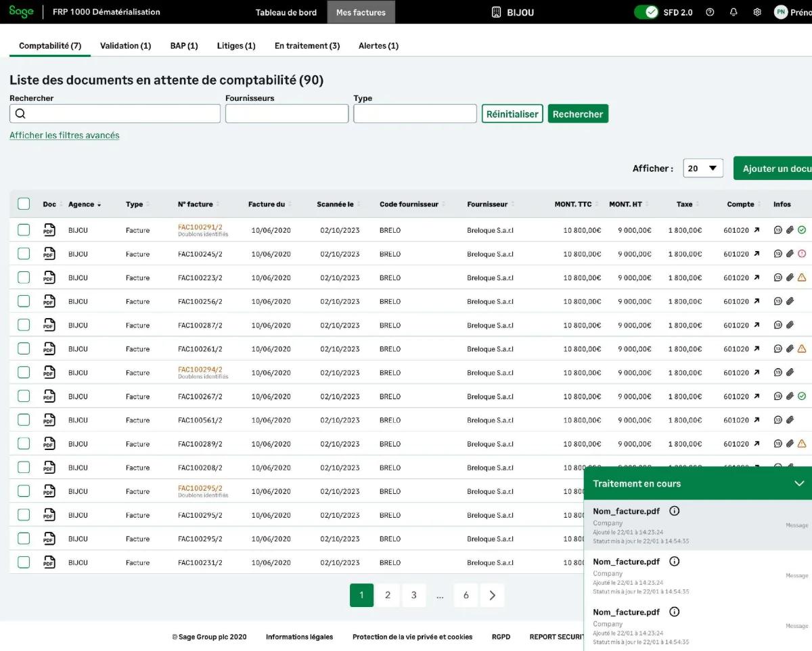Open the settings gear icon
The image size is (812, 651).
point(757,12)
